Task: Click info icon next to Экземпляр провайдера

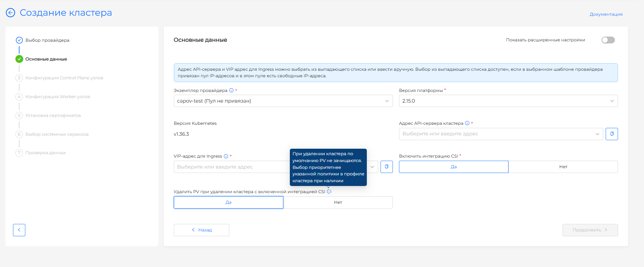Action: pos(231,90)
